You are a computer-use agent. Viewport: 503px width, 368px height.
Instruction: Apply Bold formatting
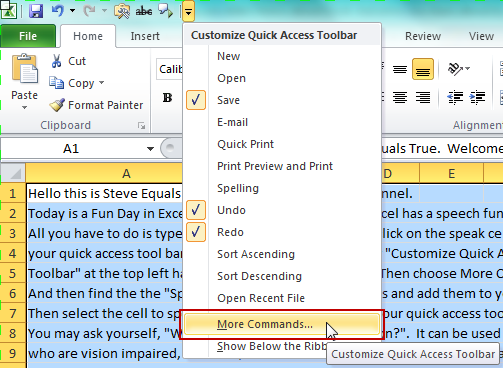(x=167, y=98)
